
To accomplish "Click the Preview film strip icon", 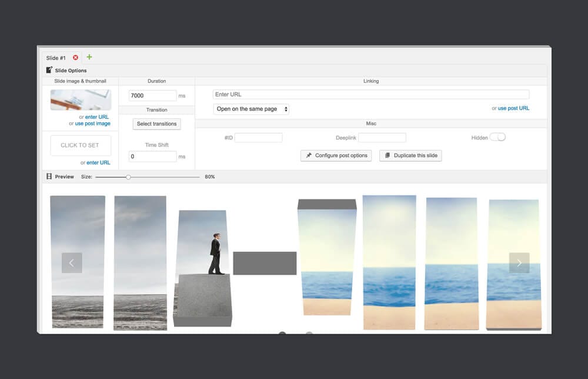I will pyautogui.click(x=49, y=177).
